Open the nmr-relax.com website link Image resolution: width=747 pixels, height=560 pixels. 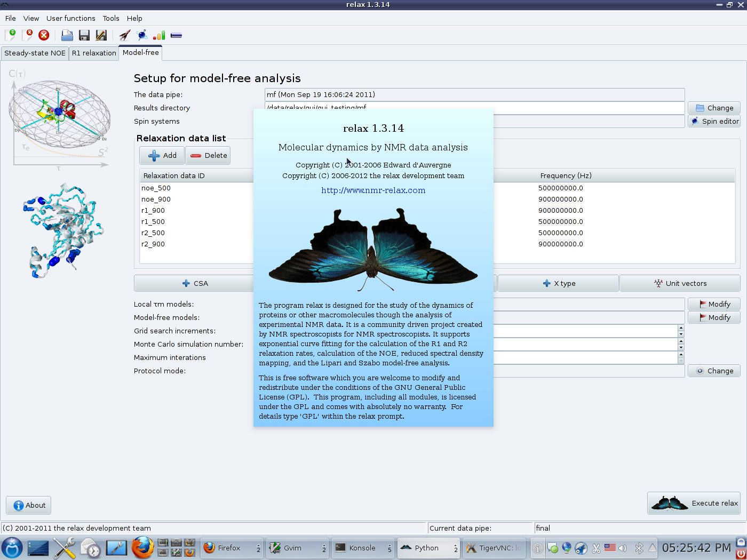tap(373, 190)
